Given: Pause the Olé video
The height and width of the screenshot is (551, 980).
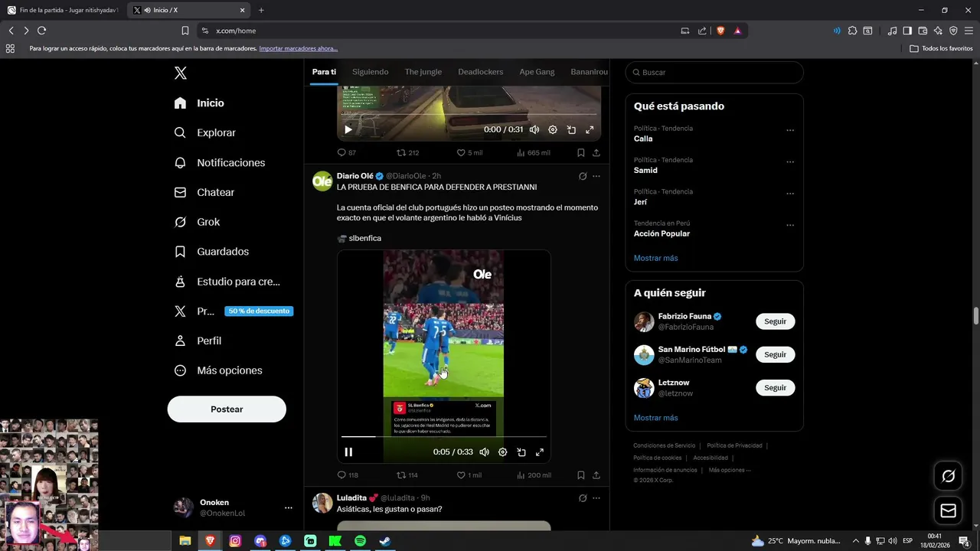Looking at the screenshot, I should pyautogui.click(x=348, y=452).
